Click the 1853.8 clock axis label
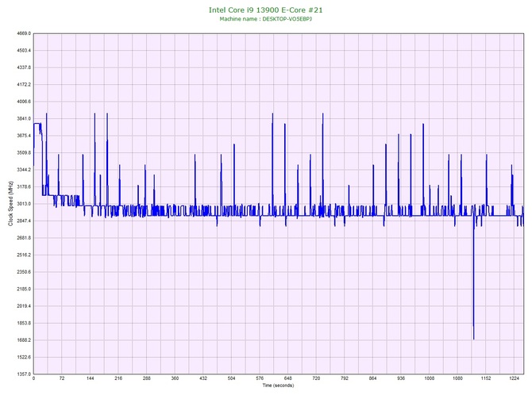The image size is (532, 399). point(24,323)
